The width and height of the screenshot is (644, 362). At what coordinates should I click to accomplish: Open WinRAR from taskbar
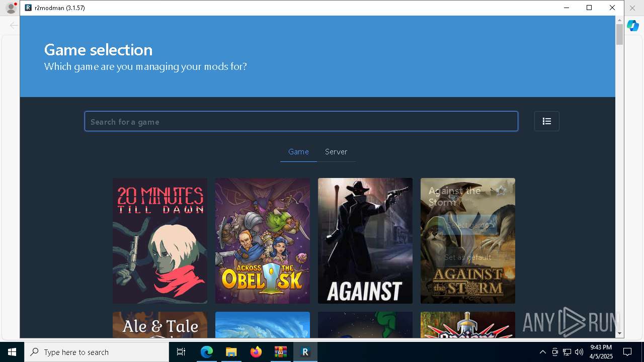click(280, 352)
